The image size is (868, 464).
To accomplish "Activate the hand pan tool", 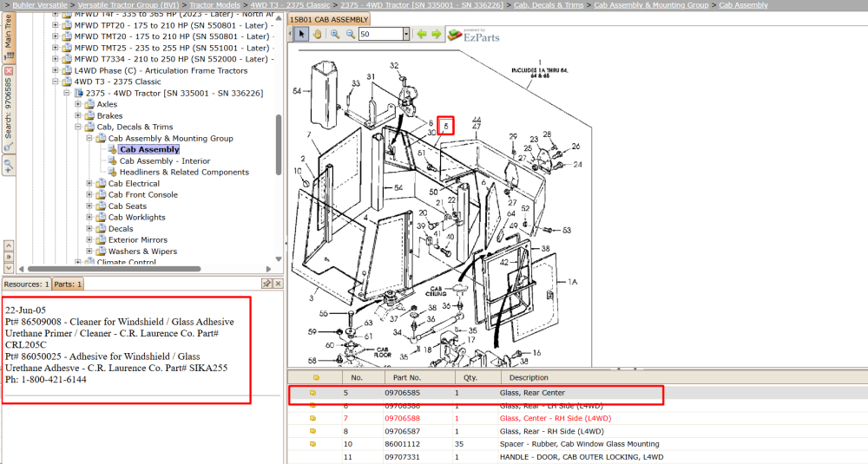I will 317,35.
